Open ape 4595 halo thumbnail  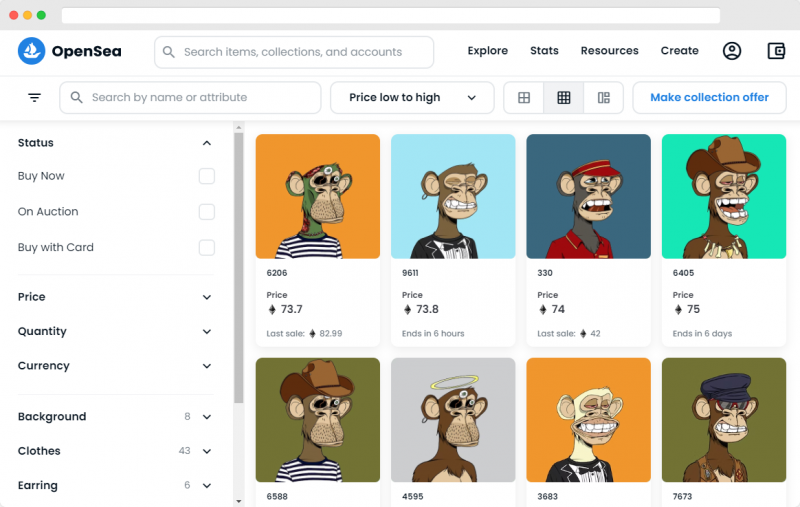(x=453, y=420)
